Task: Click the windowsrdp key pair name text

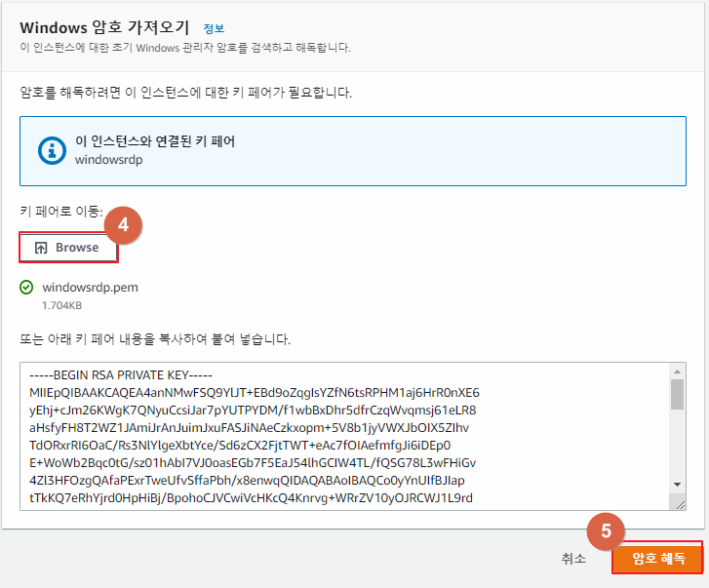Action: pos(108,160)
